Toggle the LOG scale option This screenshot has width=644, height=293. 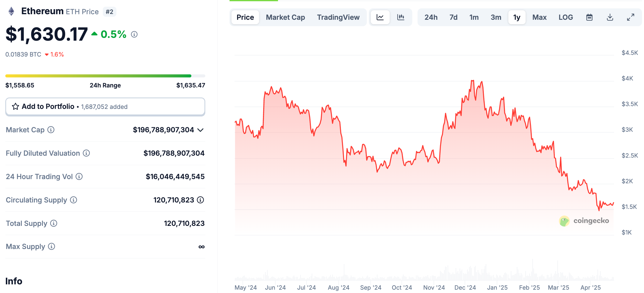point(566,17)
